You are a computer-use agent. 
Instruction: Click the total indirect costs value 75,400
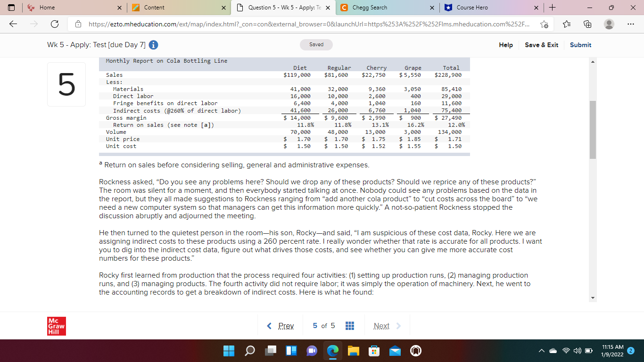451,111
